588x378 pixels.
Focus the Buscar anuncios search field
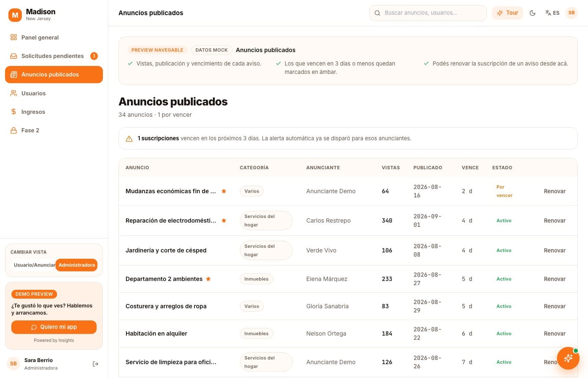[428, 13]
